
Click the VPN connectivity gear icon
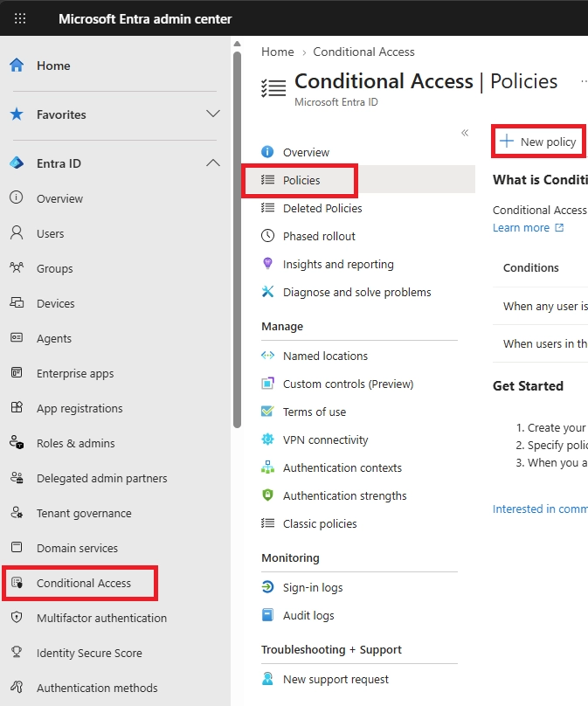(x=267, y=439)
